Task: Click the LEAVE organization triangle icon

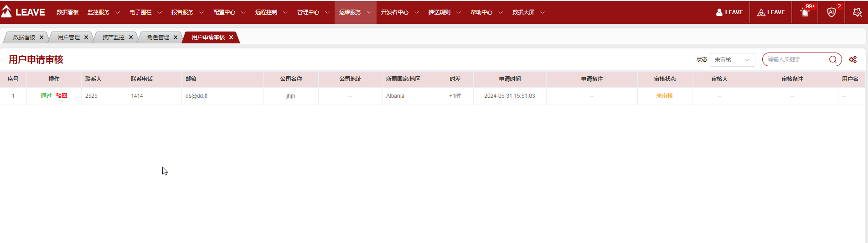Action: 761,12
